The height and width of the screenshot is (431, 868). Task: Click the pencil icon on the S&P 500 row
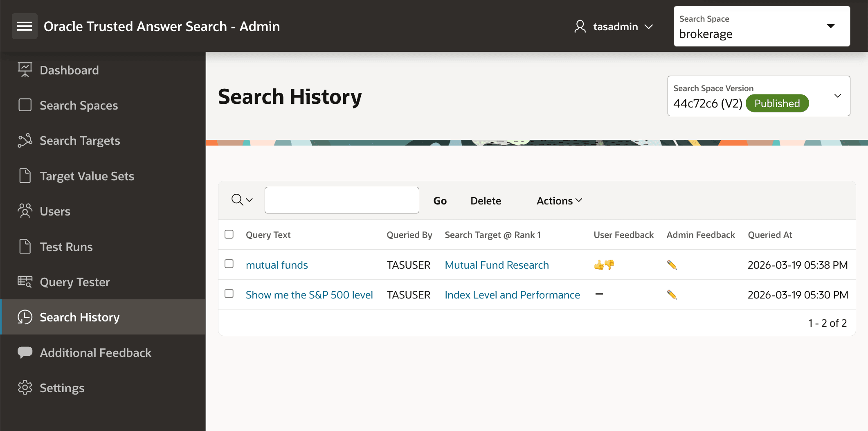(x=671, y=294)
